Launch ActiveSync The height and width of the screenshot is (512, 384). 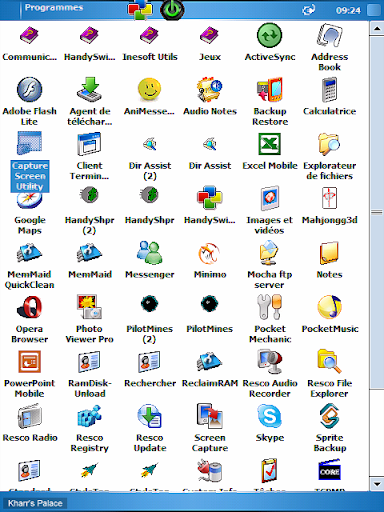269,36
